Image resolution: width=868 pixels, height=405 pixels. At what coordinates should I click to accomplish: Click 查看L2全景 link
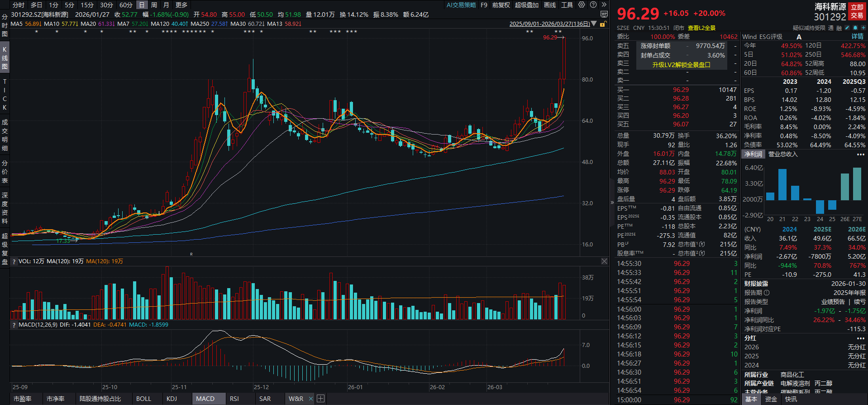701,28
